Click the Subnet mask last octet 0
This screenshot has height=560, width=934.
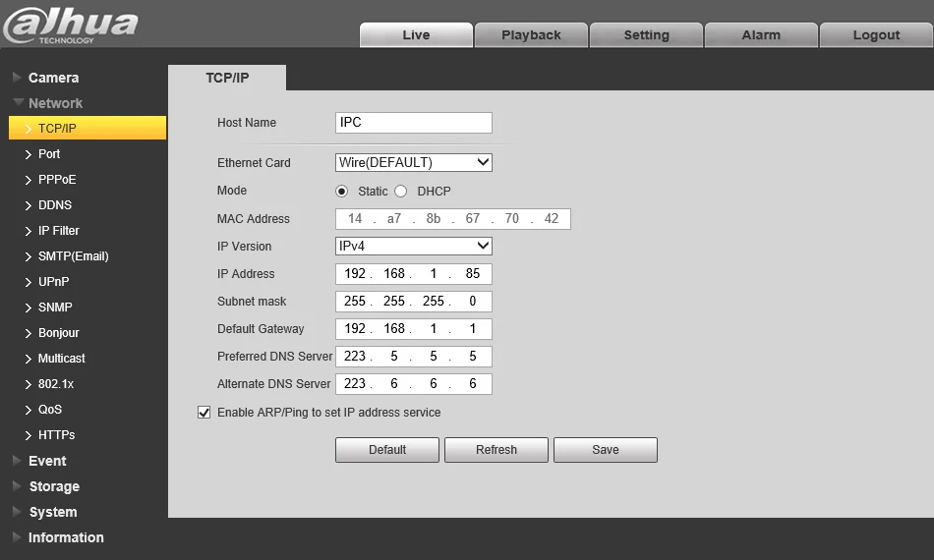coord(472,302)
